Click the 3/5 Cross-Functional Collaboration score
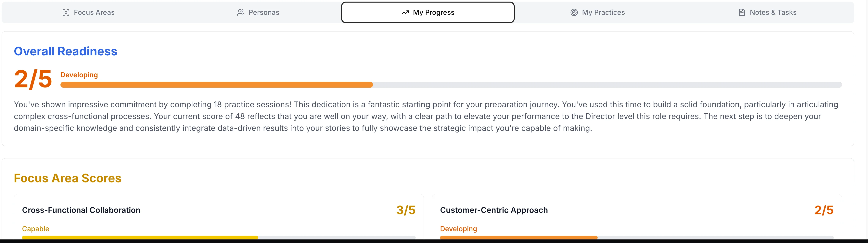The width and height of the screenshot is (868, 243). pos(406,210)
